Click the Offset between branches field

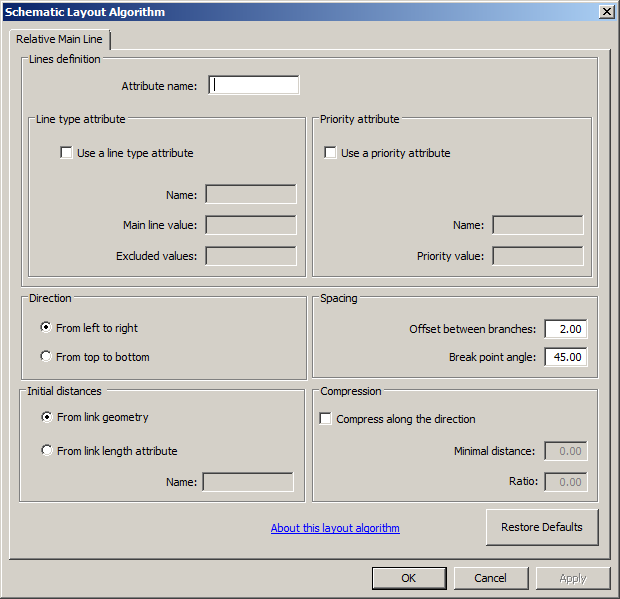pos(565,329)
